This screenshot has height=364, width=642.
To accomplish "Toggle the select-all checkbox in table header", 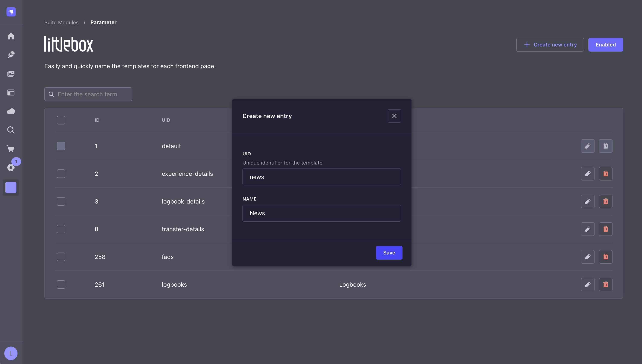I will click(x=61, y=120).
